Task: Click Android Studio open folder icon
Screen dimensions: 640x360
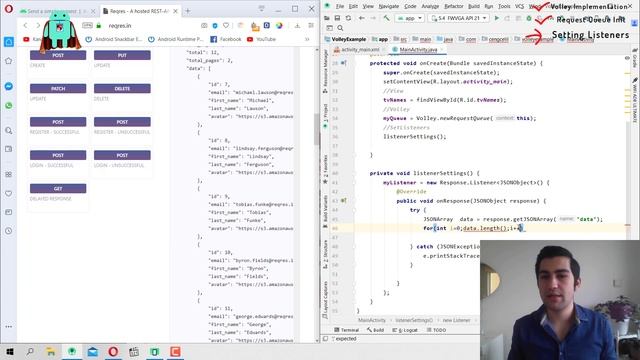Action: click(x=327, y=18)
